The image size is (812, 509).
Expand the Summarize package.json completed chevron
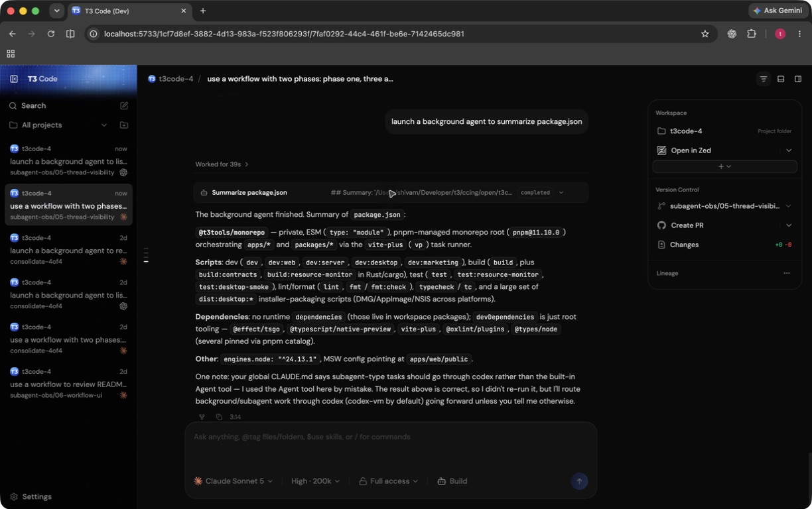point(561,193)
